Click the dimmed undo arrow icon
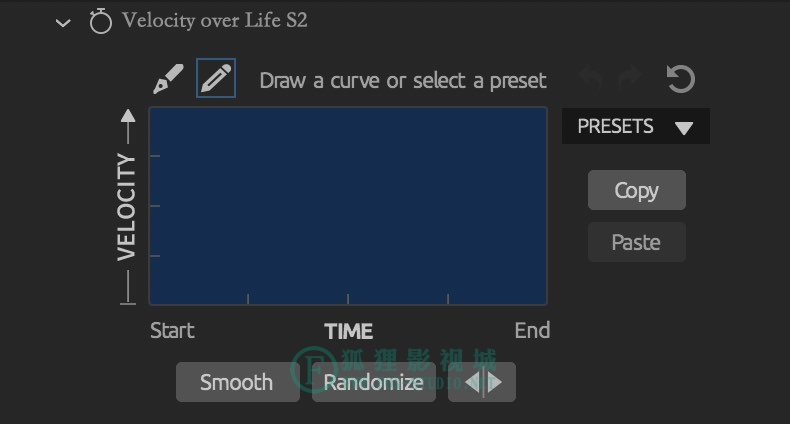790x424 pixels. pos(591,79)
